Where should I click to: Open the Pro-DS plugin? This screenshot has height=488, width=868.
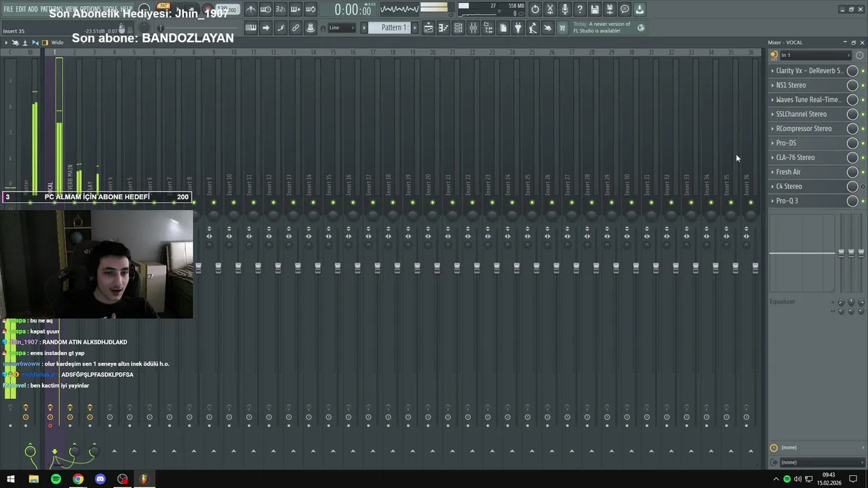[x=787, y=143]
